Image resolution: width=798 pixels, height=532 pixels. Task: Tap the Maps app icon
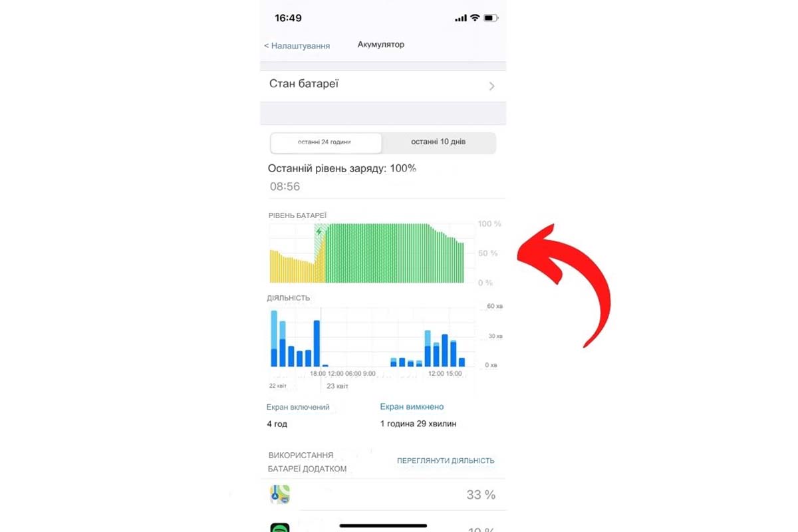pyautogui.click(x=280, y=494)
